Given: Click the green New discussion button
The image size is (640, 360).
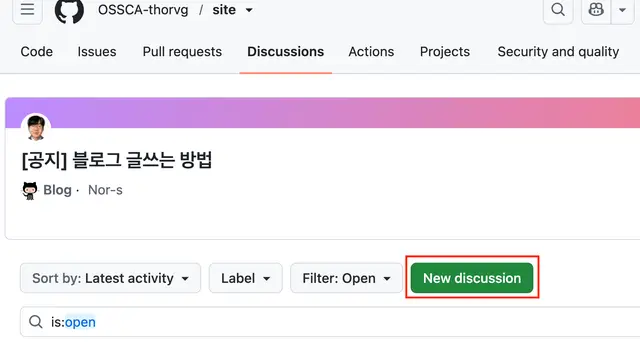Looking at the screenshot, I should pos(472,278).
